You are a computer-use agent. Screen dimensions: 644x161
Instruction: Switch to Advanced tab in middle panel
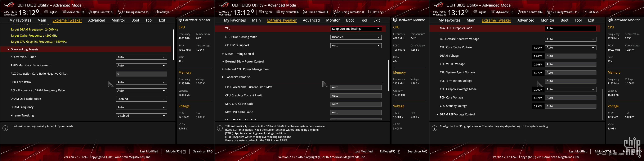[x=311, y=20]
